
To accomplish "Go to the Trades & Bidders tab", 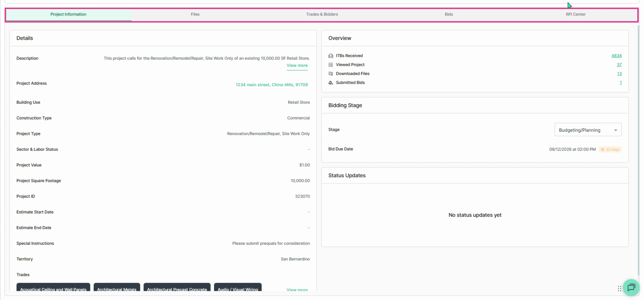I will click(322, 14).
